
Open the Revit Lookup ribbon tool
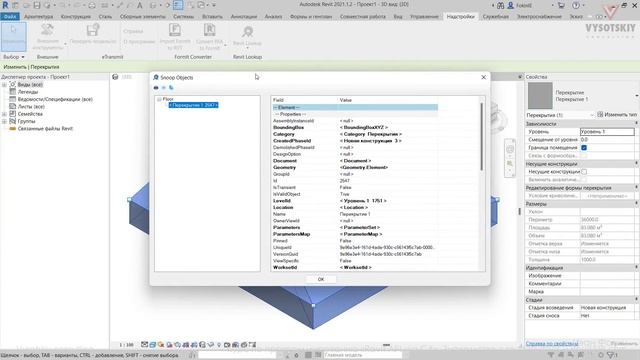[x=247, y=37]
